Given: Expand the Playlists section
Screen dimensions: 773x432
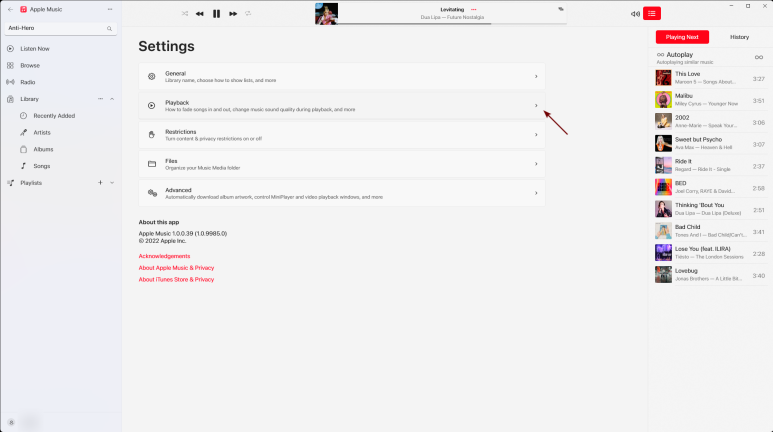Looking at the screenshot, I should point(112,183).
